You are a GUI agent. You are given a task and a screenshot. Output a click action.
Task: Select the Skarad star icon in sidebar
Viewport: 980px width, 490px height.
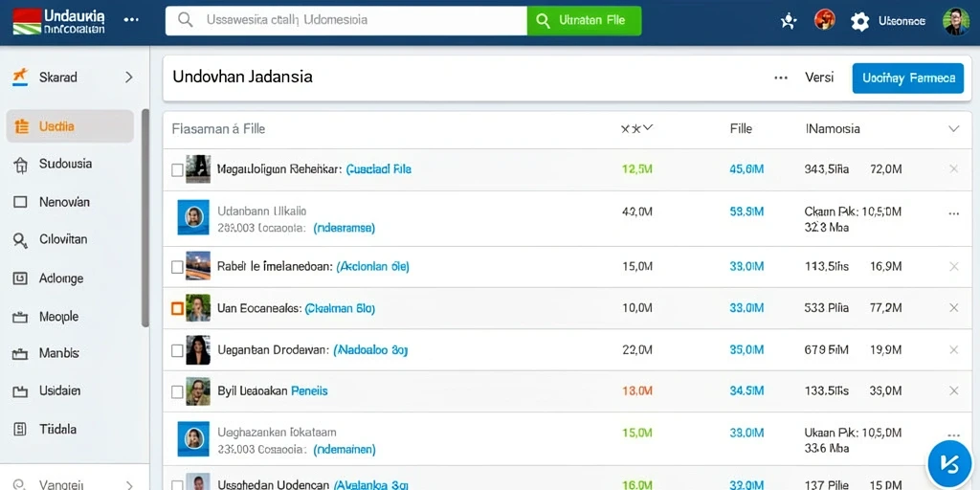point(21,77)
